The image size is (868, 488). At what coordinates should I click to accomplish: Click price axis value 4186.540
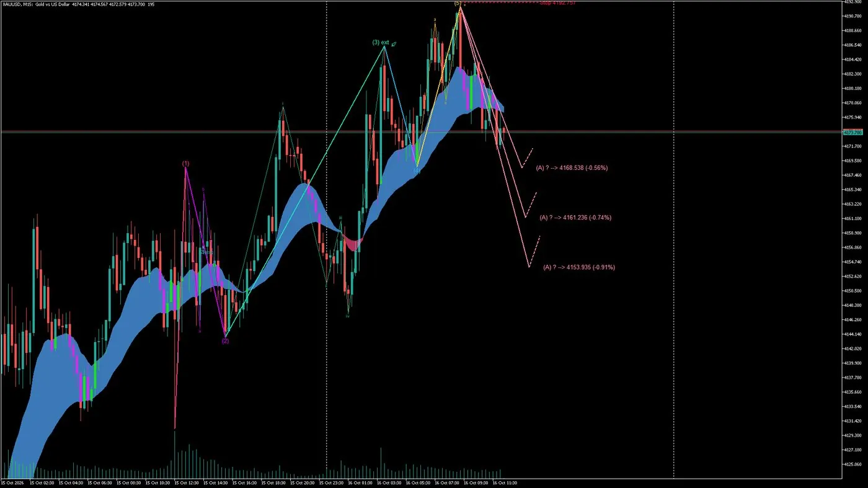click(x=853, y=45)
